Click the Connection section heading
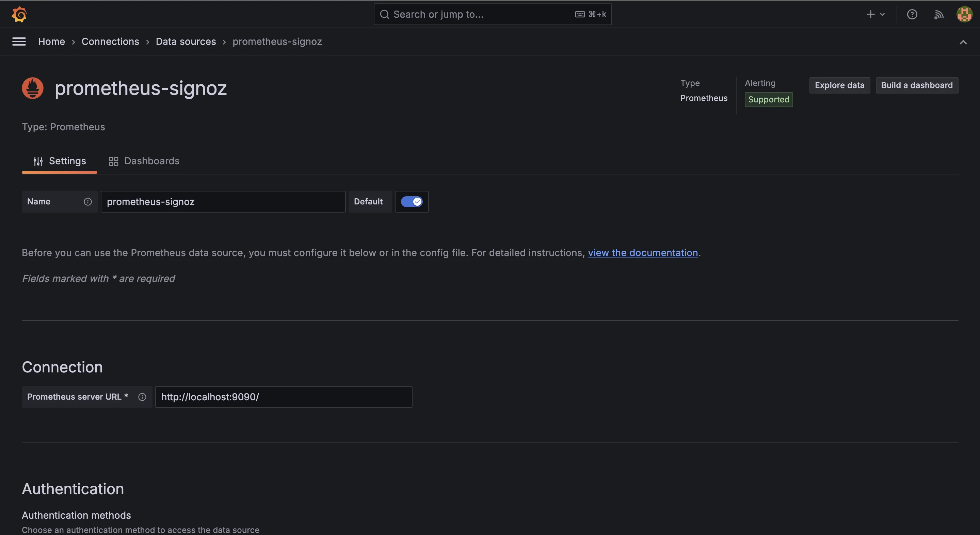The width and height of the screenshot is (980, 535). (62, 367)
